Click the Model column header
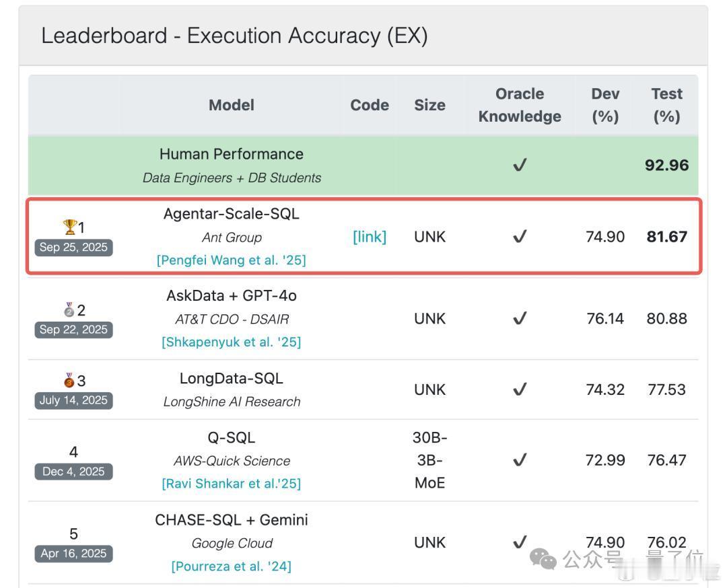727x588 pixels. click(232, 105)
